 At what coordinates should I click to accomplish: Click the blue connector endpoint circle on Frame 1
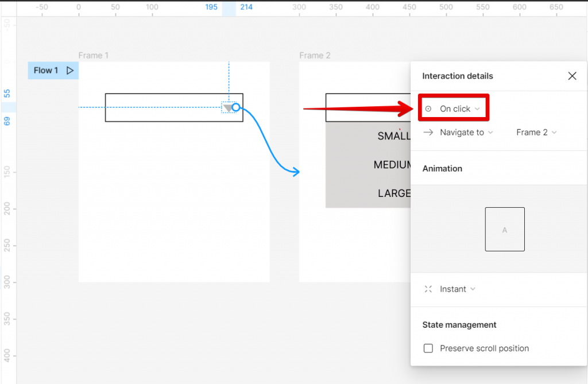pos(237,107)
